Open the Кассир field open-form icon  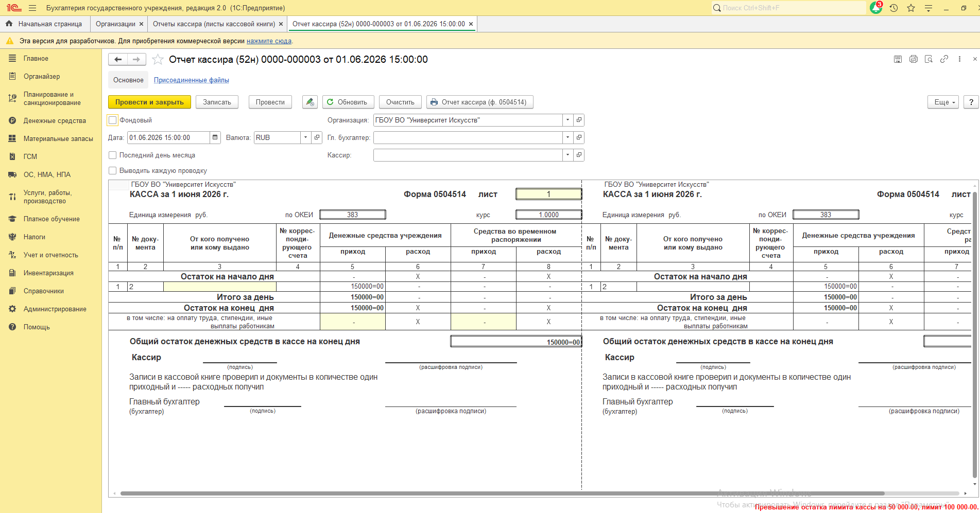point(579,155)
